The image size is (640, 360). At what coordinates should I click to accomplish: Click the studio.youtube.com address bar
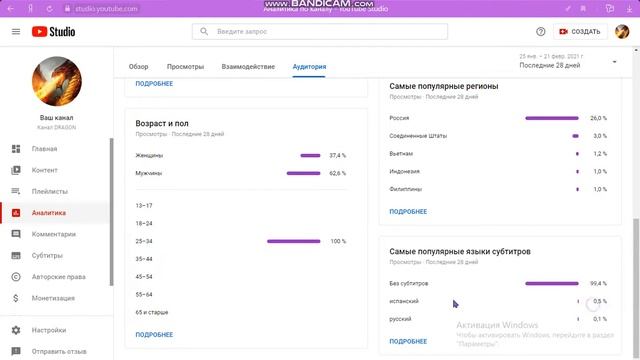(106, 9)
